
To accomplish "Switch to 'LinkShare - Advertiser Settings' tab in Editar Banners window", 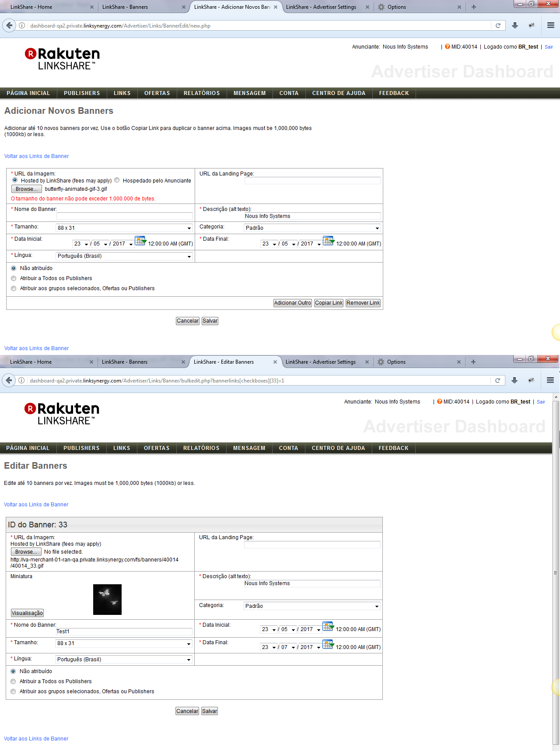I will coord(321,362).
